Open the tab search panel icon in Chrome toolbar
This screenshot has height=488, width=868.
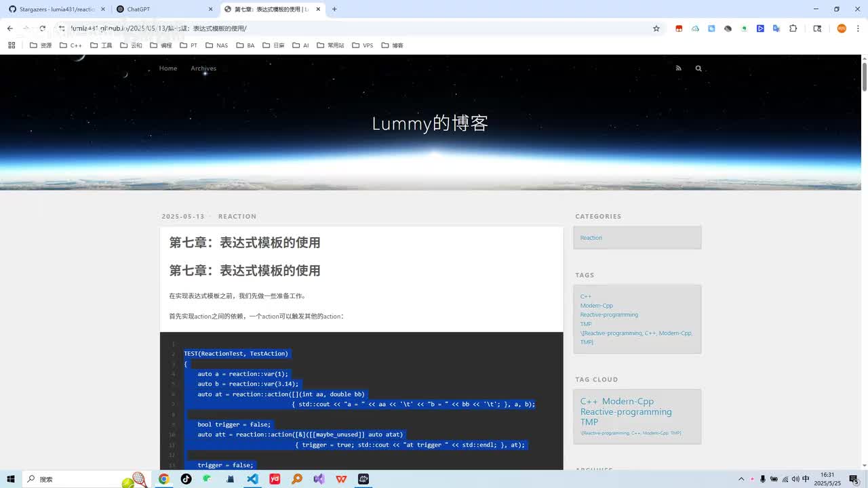point(817,28)
